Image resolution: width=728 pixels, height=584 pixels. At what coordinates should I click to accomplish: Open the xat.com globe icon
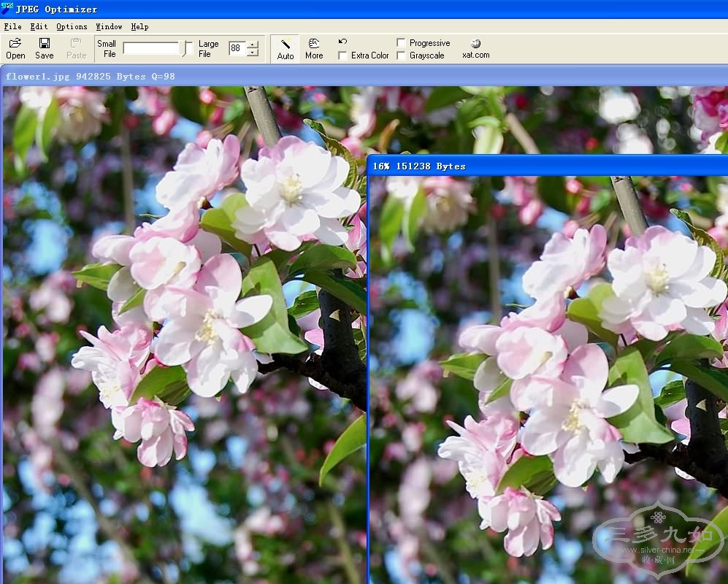[476, 44]
